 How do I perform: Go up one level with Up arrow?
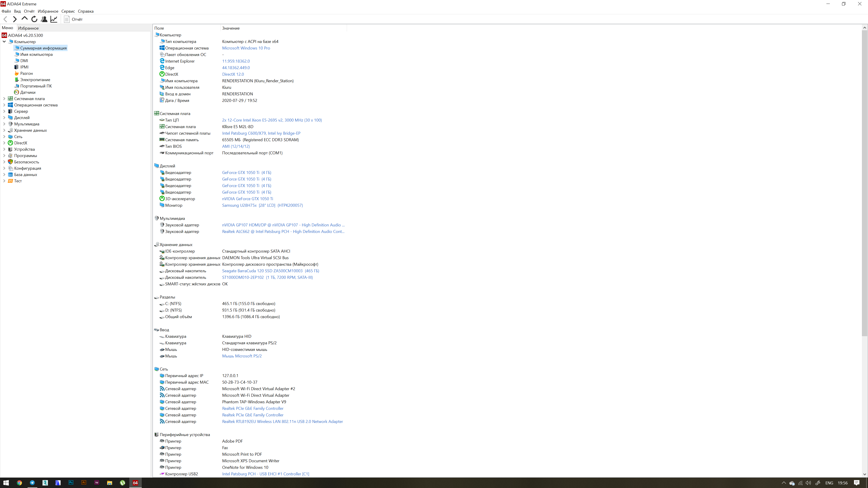[x=25, y=19]
